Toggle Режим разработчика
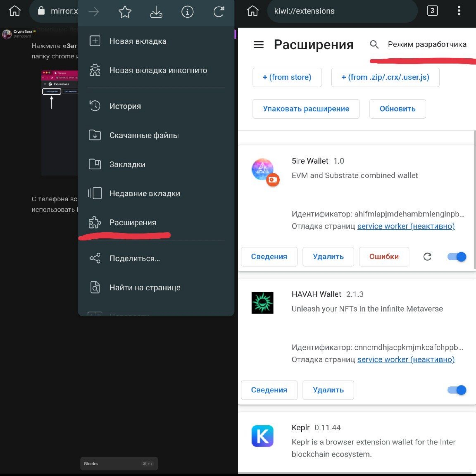476x476 pixels. pyautogui.click(x=427, y=45)
